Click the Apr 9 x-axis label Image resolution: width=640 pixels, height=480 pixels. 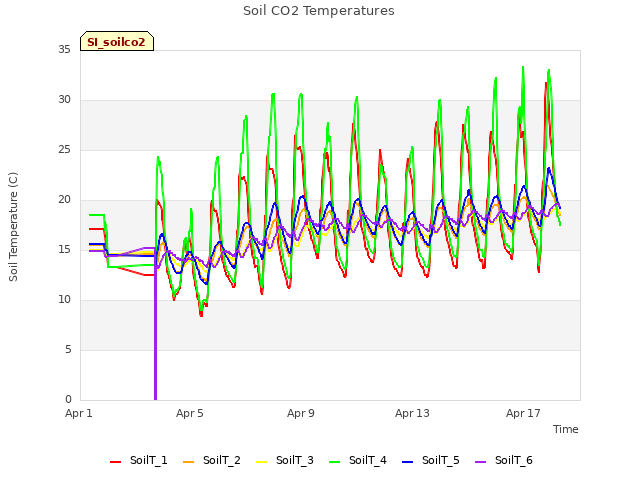coord(301,413)
